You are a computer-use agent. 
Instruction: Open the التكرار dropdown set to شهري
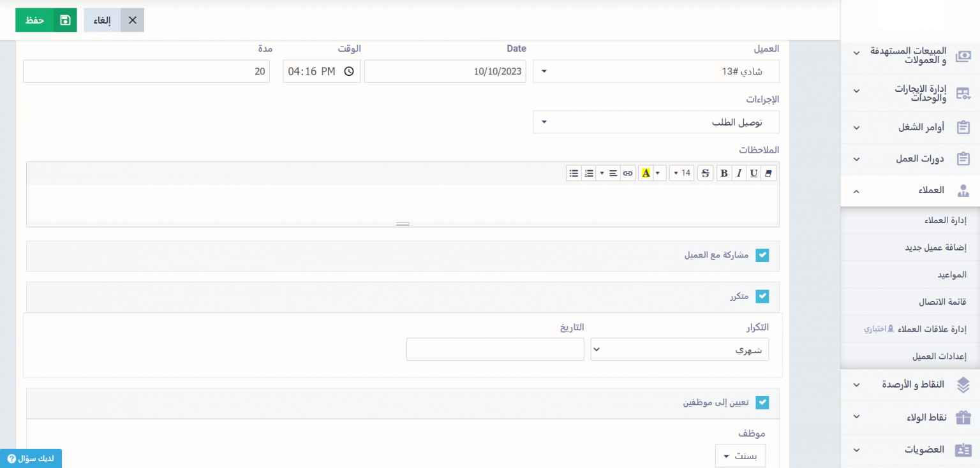tap(679, 349)
